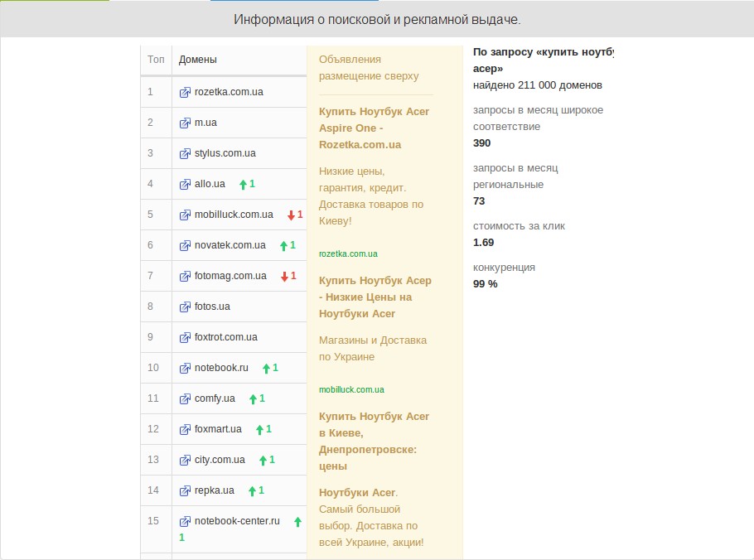754x560 pixels.
Task: Click red down arrow next to fotomag.com.ua
Action: pos(284,277)
